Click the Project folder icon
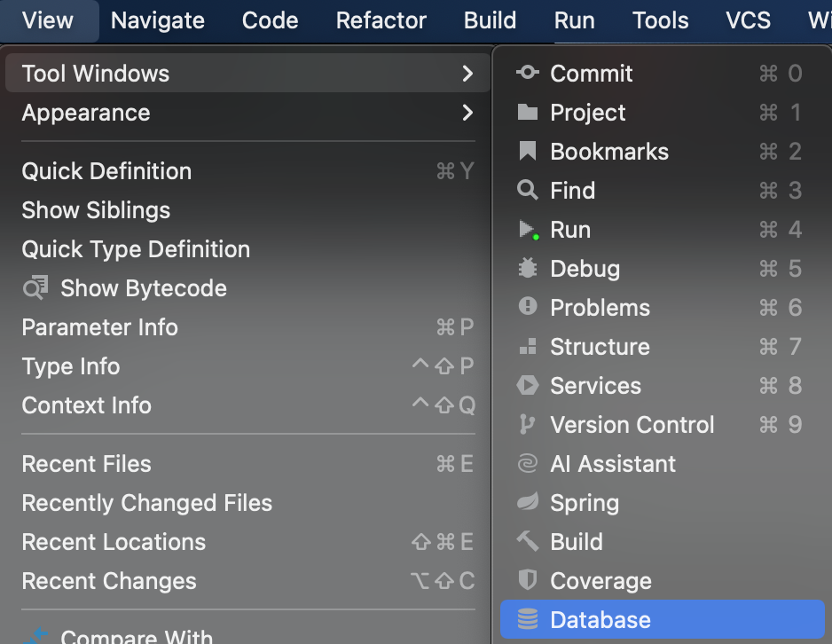Image resolution: width=832 pixels, height=644 pixels. coord(528,113)
